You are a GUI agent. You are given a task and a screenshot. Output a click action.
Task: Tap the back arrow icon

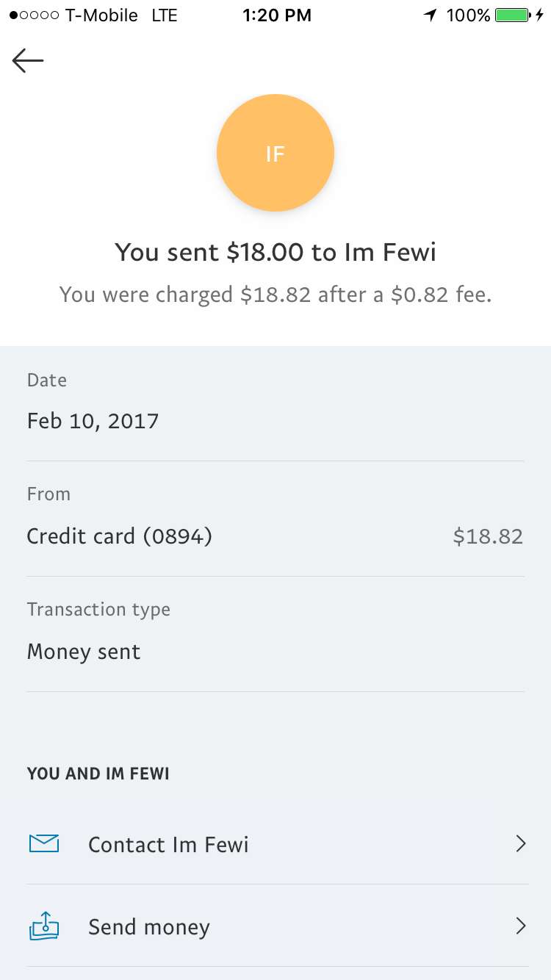28,61
